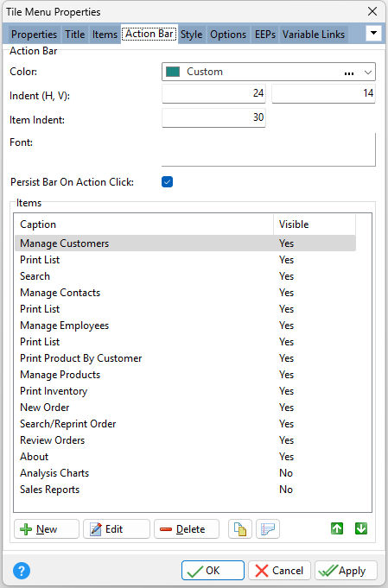This screenshot has width=388, height=588.
Task: Click the New item button
Action: pyautogui.click(x=47, y=528)
